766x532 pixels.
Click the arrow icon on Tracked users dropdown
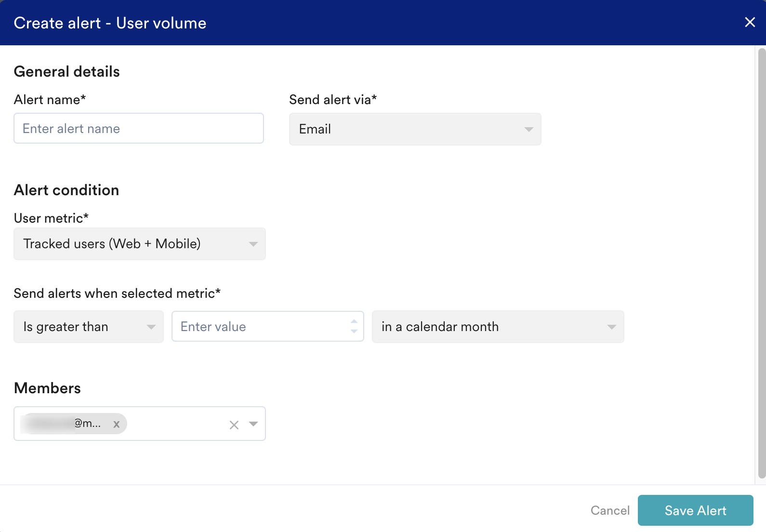(x=253, y=244)
